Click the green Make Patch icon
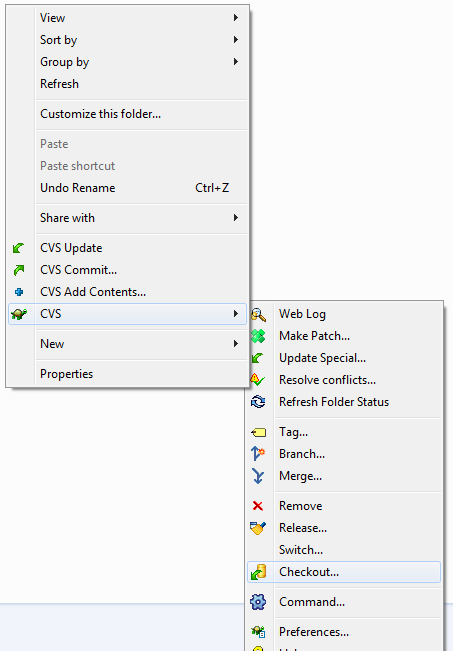The height and width of the screenshot is (651, 453). [258, 336]
